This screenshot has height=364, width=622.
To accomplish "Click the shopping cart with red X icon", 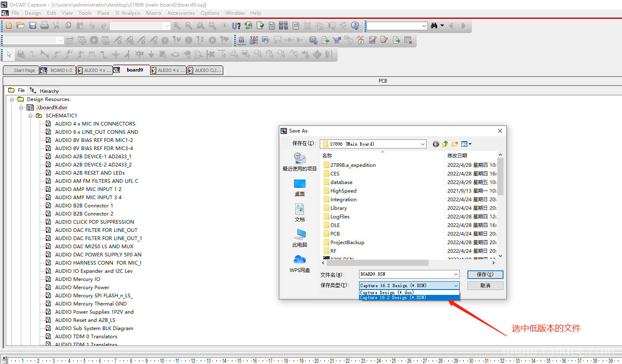I will coord(337,40).
